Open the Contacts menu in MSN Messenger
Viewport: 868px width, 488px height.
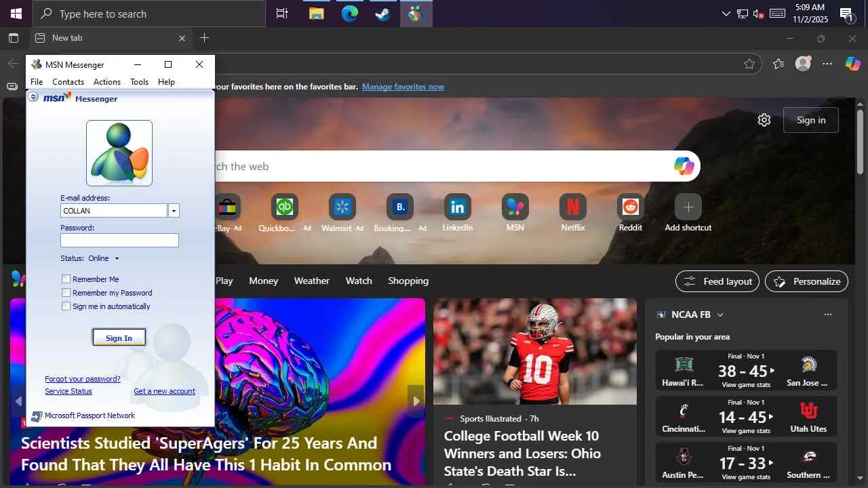tap(68, 82)
